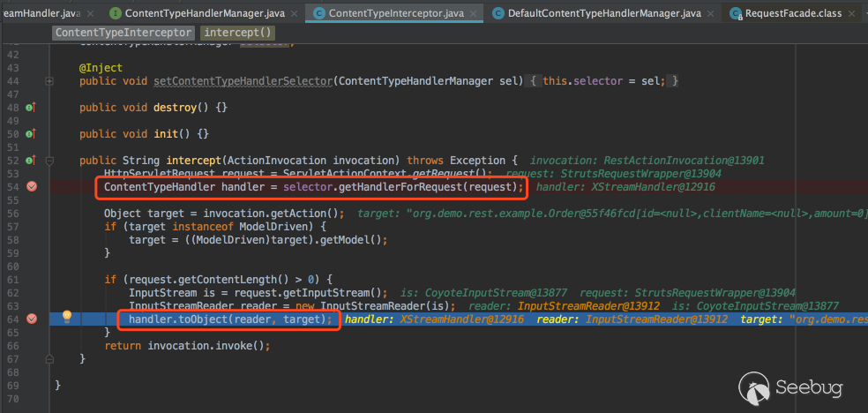Click the ContentTypeHandler type on line 54

(x=160, y=186)
